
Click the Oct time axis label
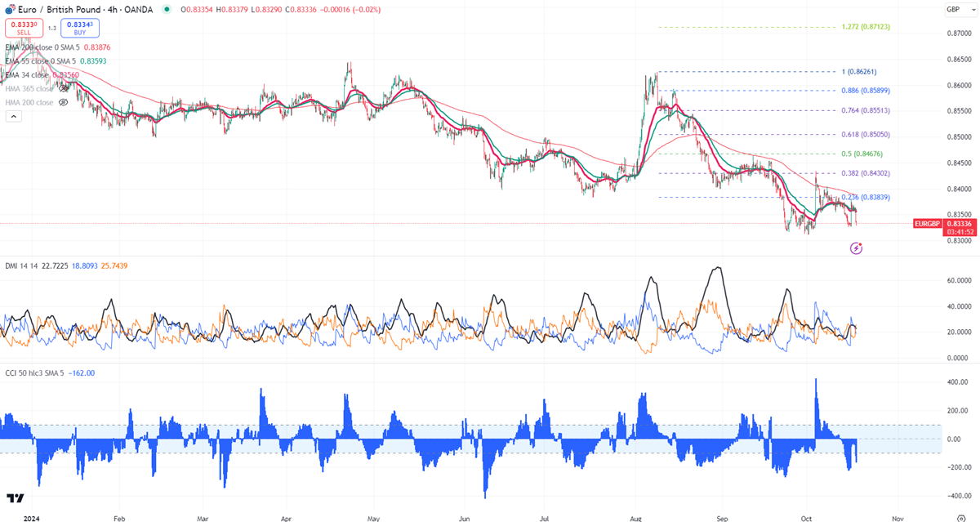[x=807, y=518]
